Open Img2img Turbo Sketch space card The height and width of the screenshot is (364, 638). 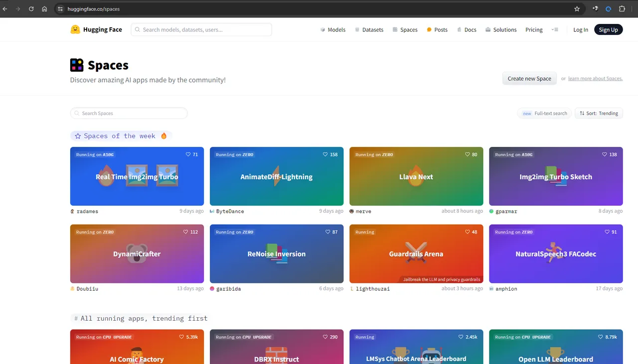pos(556,176)
